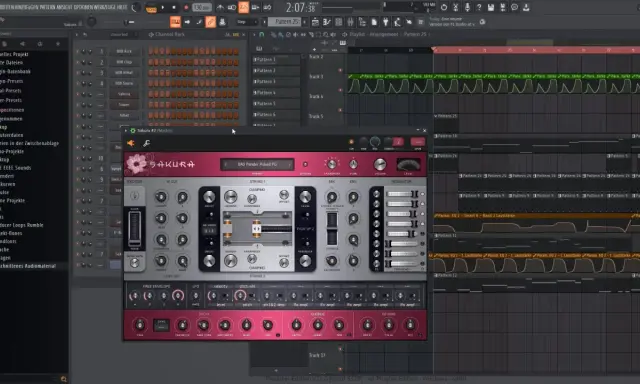Start playback with the play button
The width and height of the screenshot is (640, 384).
click(163, 7)
